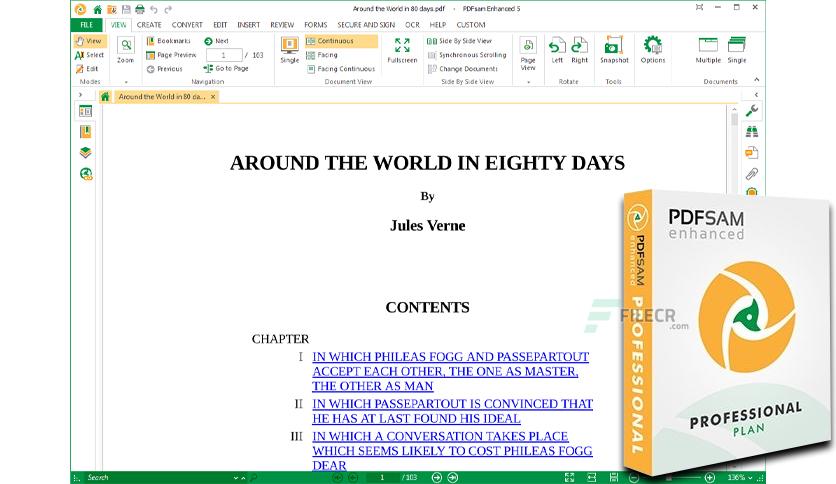Screen dimensions: 836x484
Task: Expand the Page View dropdown arrow
Action: coord(528,82)
